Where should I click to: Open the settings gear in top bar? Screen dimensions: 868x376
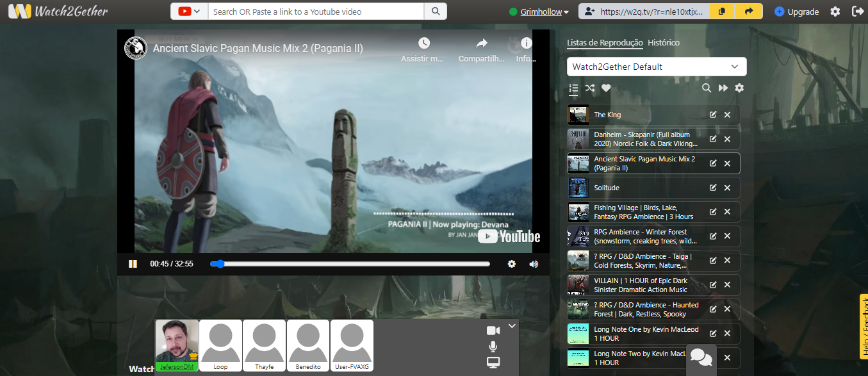pyautogui.click(x=835, y=12)
